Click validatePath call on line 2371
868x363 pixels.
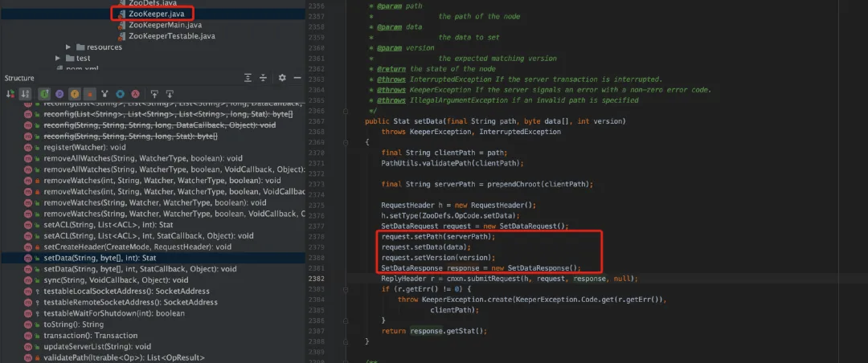[452, 163]
